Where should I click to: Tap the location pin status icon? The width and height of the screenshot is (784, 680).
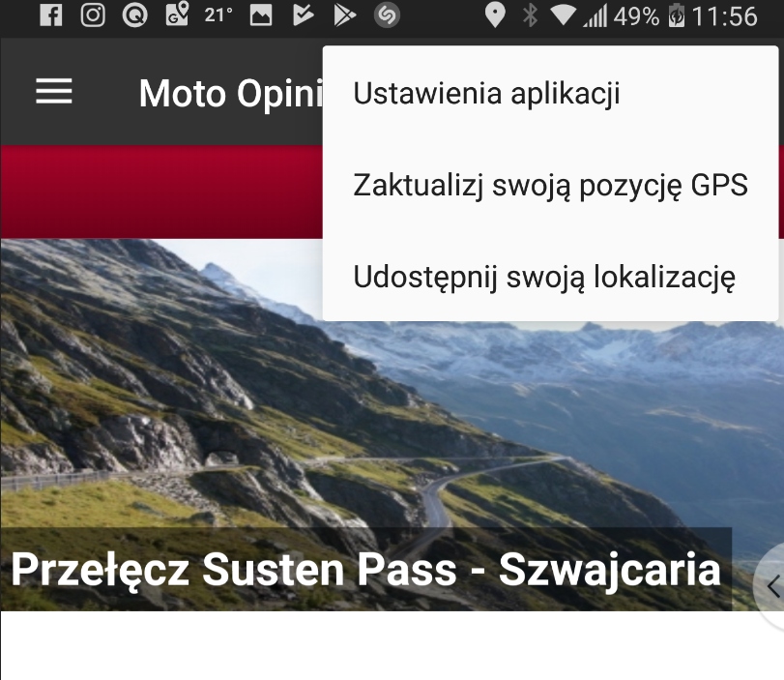pyautogui.click(x=495, y=15)
